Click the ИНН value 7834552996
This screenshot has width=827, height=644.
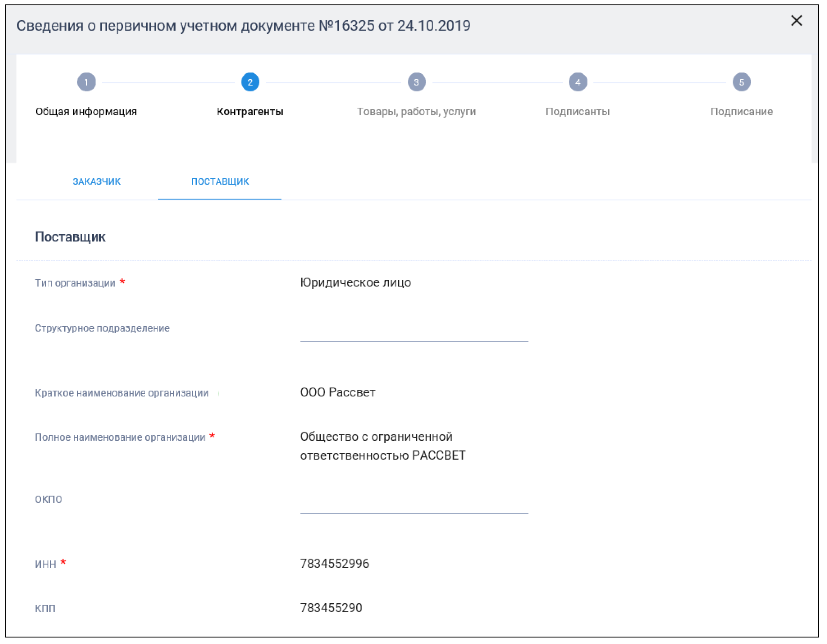point(334,564)
